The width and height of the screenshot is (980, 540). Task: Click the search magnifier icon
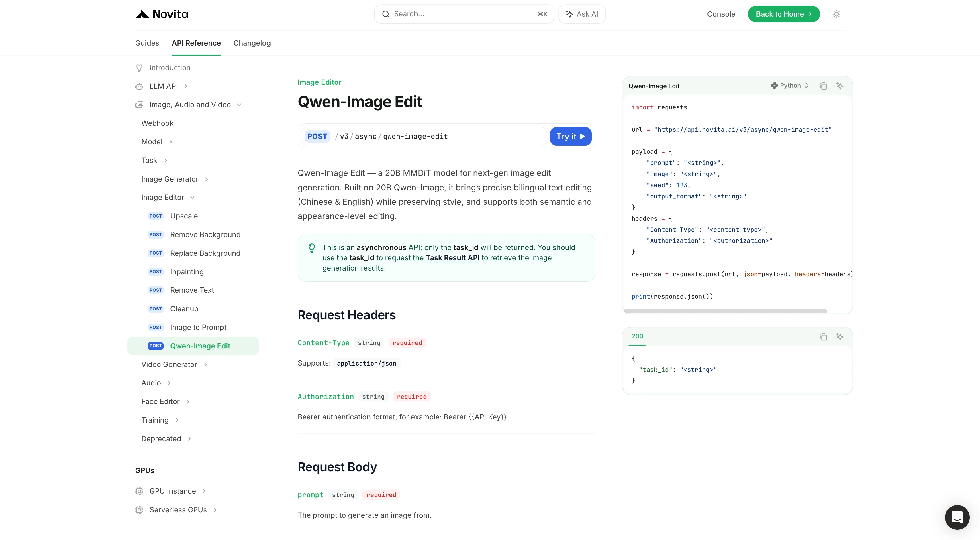coord(386,14)
